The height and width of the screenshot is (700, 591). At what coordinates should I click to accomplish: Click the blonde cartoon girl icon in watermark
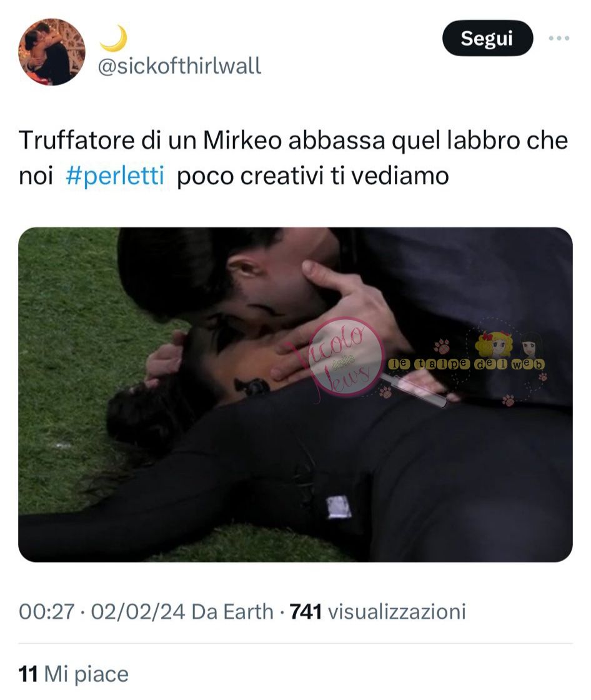coord(494,344)
